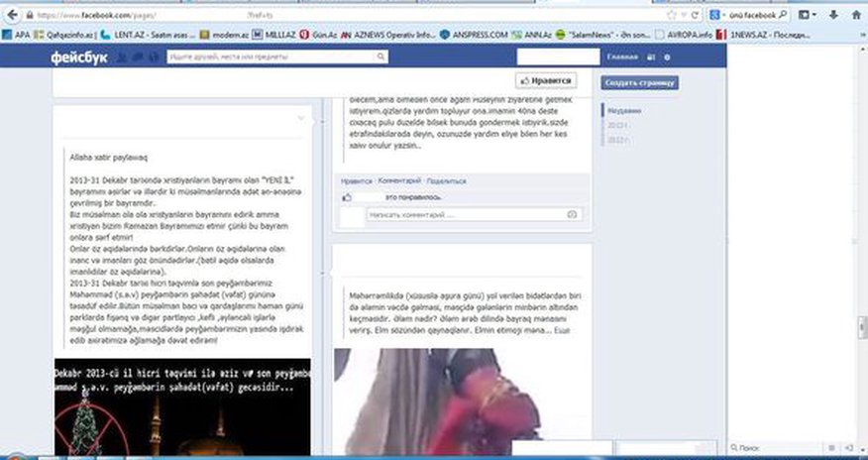Open the bookmarks menu dropdown arrow
This screenshot has height=460, width=868.
coord(814,16)
